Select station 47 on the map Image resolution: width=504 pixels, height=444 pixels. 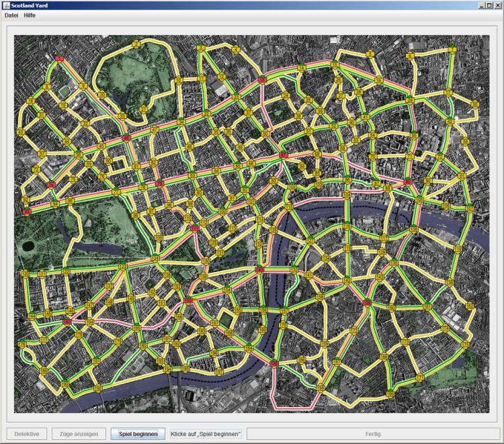pos(155,130)
